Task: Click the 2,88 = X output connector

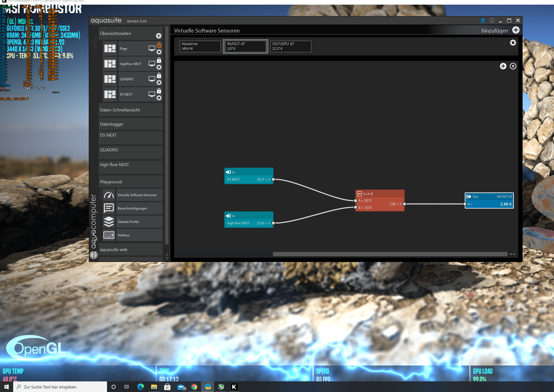Action: 404,204
